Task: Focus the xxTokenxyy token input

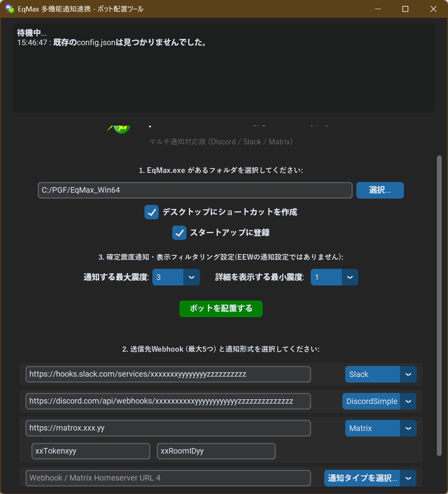Action: pyautogui.click(x=90, y=451)
